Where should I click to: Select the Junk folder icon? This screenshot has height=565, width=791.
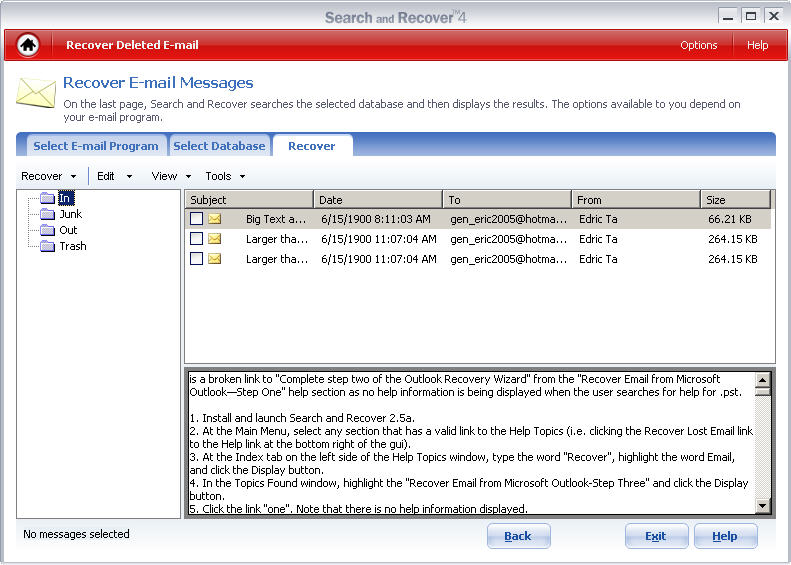pyautogui.click(x=47, y=214)
